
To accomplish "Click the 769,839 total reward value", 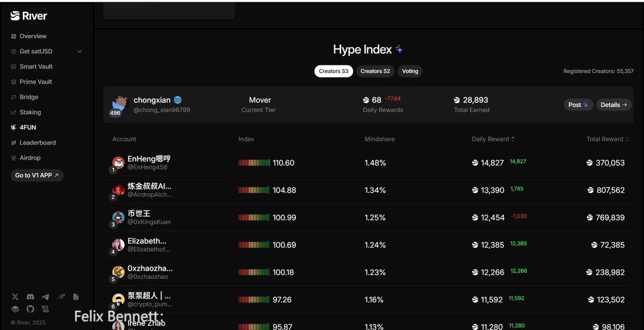I will tap(610, 218).
